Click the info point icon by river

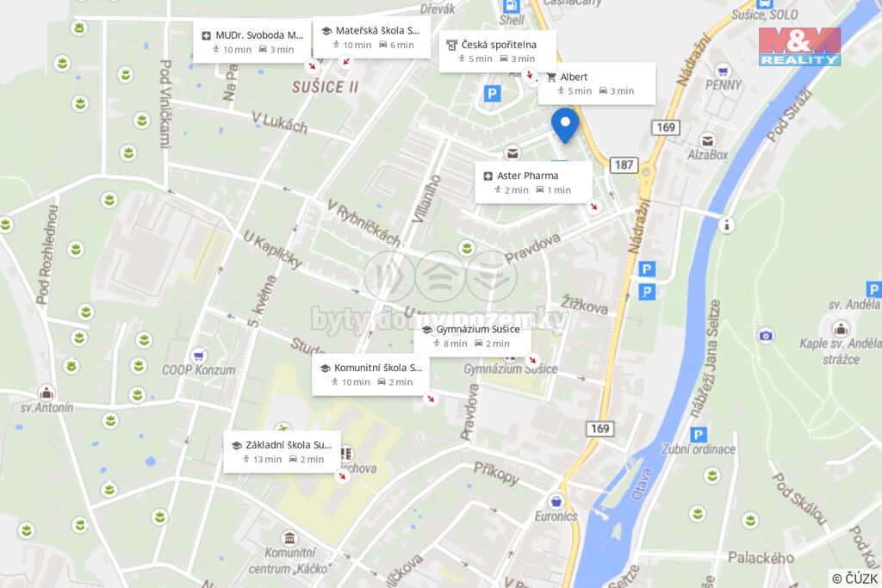(x=726, y=225)
